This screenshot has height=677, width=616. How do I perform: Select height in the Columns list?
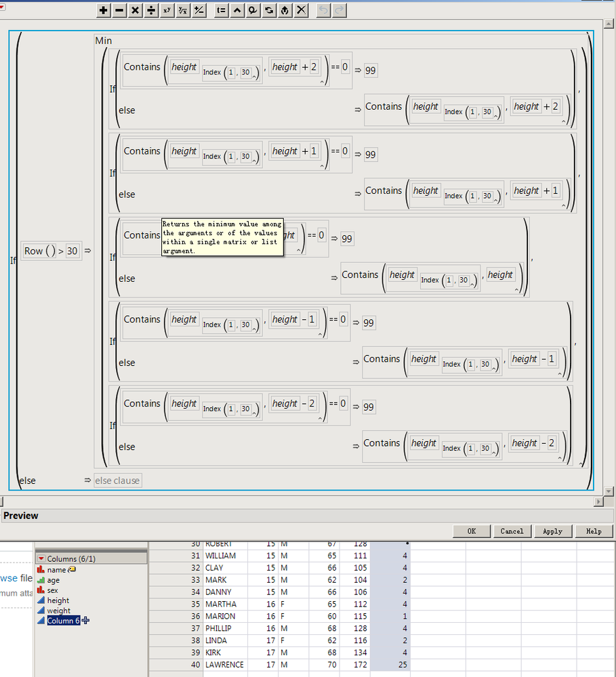pos(58,600)
